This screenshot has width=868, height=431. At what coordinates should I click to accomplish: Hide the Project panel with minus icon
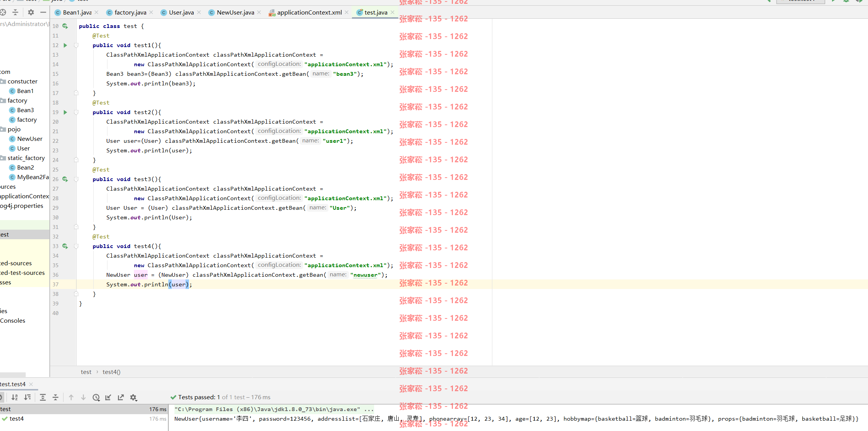(x=43, y=12)
